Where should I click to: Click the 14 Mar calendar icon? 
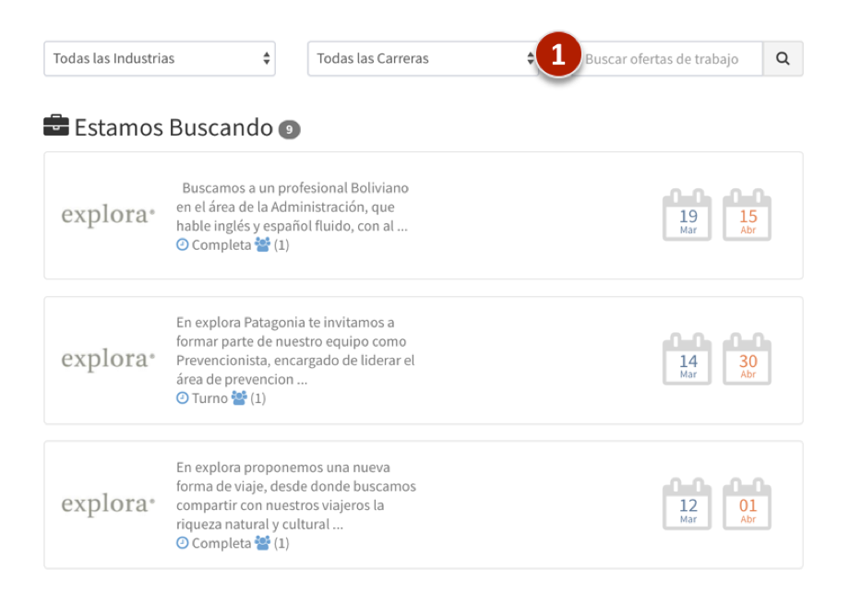pyautogui.click(x=688, y=361)
